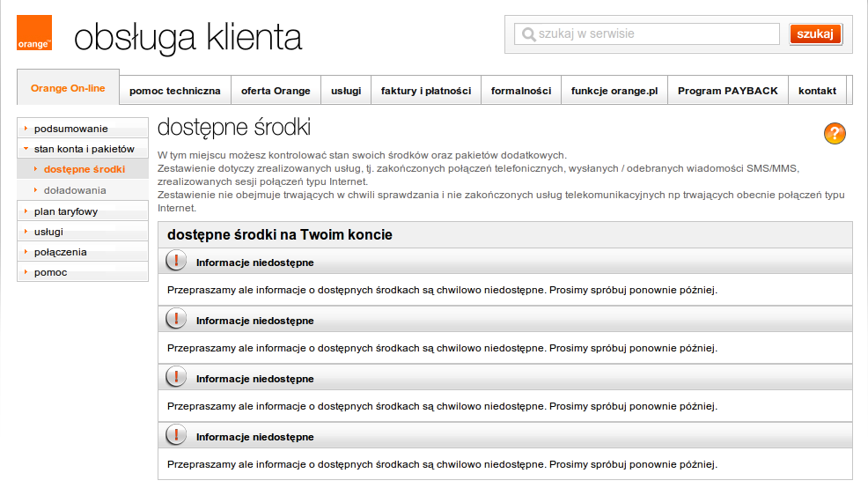868x488 pixels.
Task: Click the second Informacje niedostępne warning icon
Action: [x=176, y=318]
